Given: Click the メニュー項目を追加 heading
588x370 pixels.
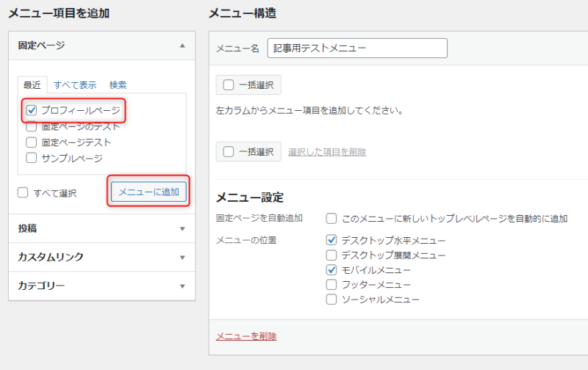Looking at the screenshot, I should pyautogui.click(x=59, y=13).
